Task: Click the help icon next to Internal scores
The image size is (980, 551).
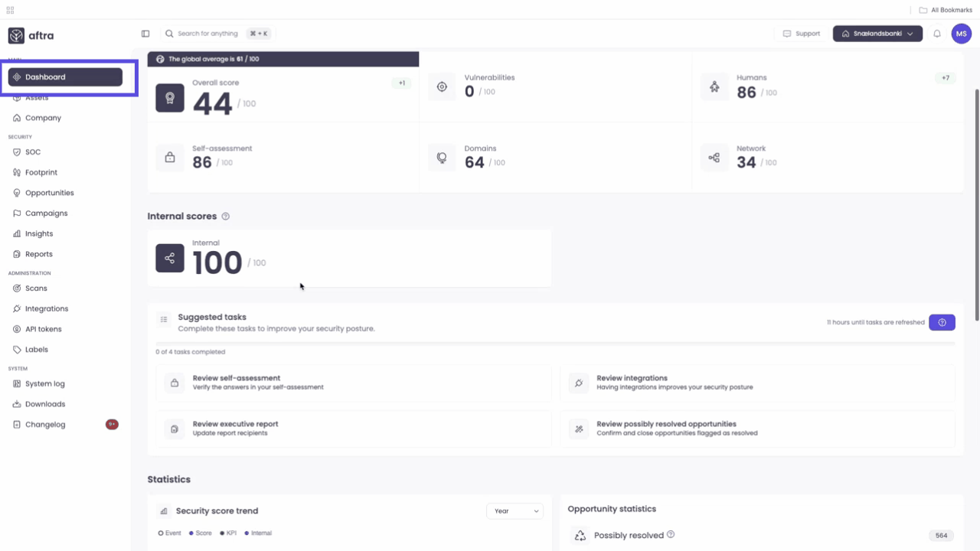Action: (x=225, y=216)
